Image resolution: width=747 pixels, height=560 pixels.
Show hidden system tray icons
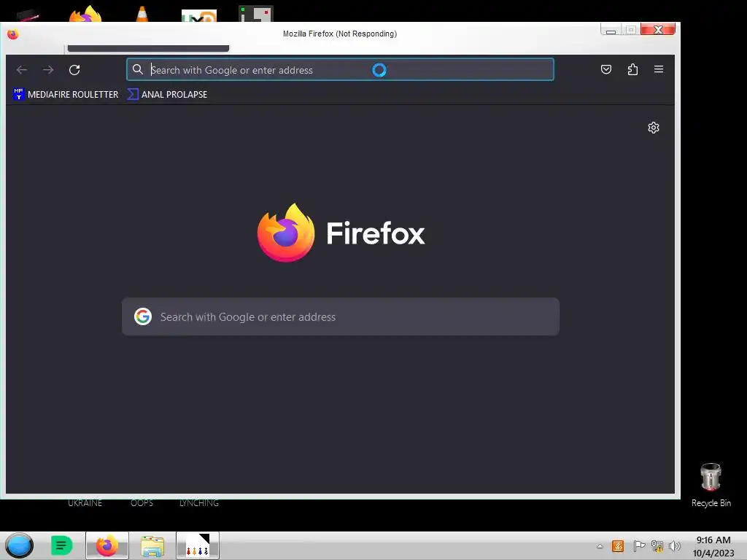tap(600, 546)
